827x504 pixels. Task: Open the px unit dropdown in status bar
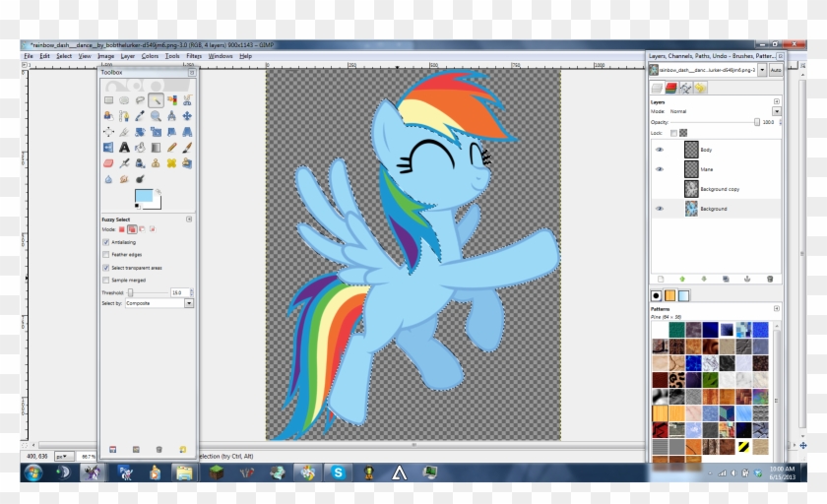[65, 456]
